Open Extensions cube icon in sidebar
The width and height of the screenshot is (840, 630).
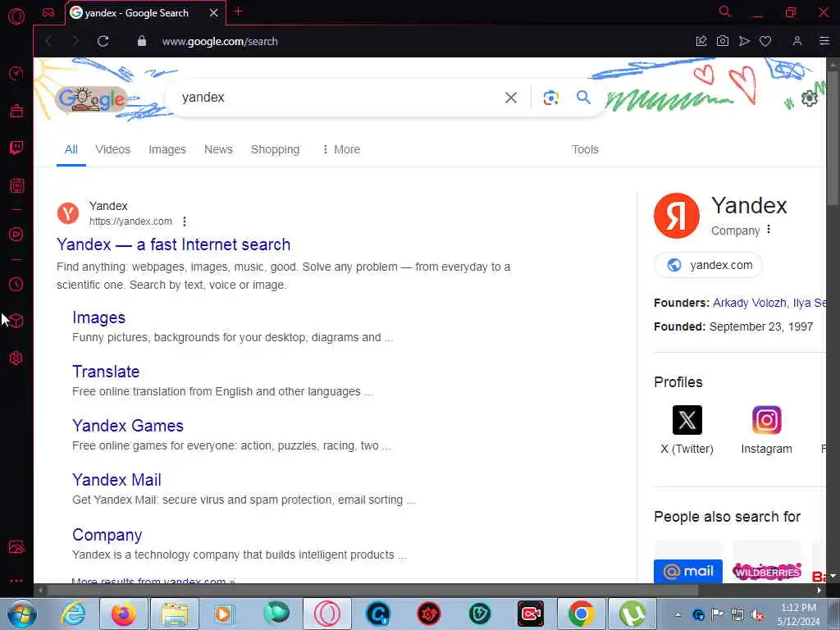(x=16, y=321)
